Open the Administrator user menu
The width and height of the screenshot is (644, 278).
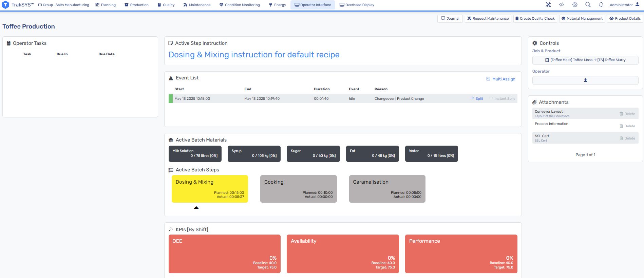point(624,5)
